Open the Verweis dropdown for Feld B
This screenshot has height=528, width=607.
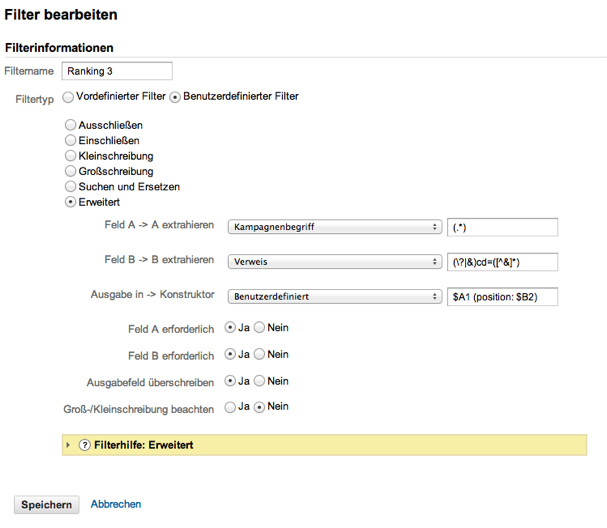pos(334,262)
